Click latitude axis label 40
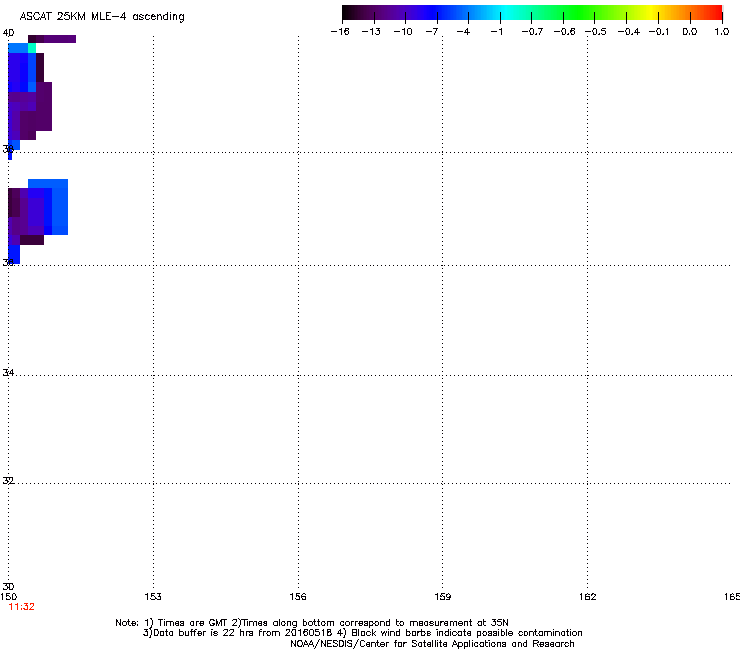The width and height of the screenshot is (740, 650). pos(8,33)
